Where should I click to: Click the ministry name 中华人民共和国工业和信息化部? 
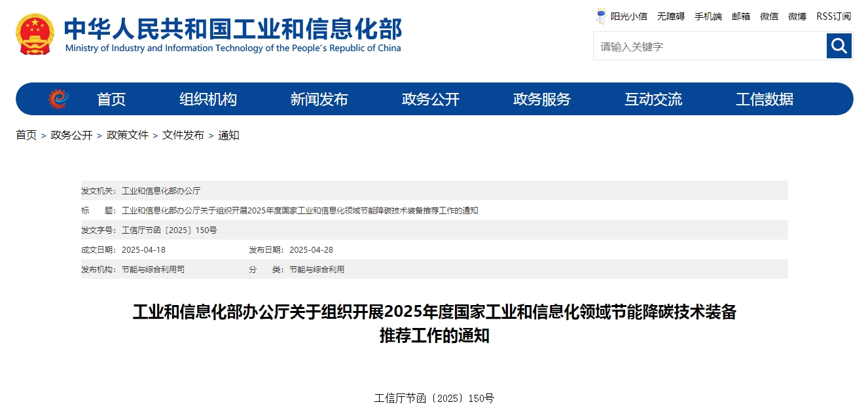[x=233, y=28]
